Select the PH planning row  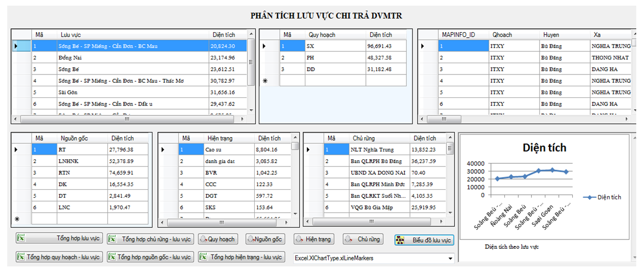(333, 57)
